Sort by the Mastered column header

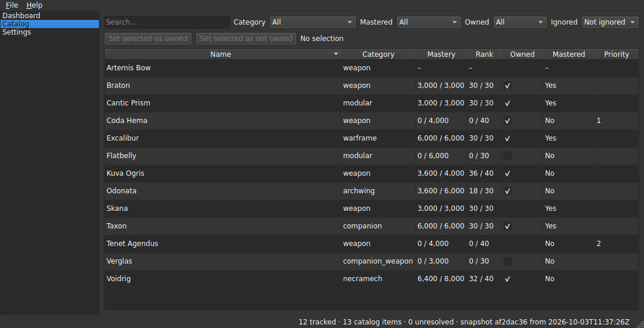click(568, 54)
